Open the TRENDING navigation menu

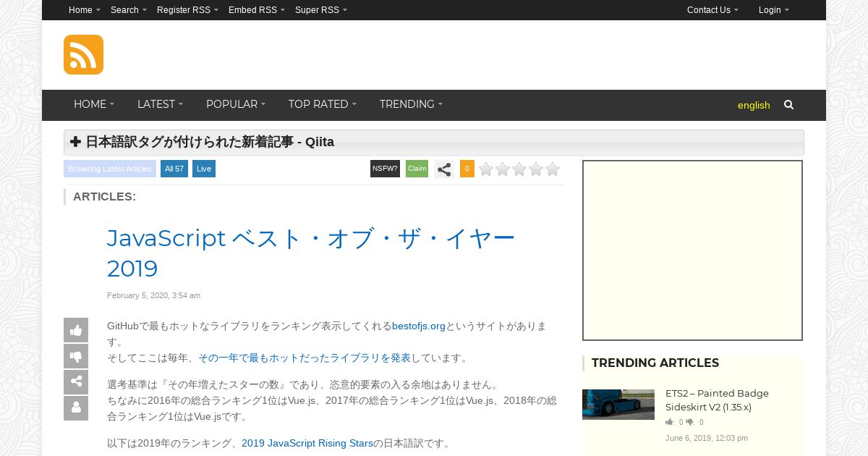click(411, 104)
